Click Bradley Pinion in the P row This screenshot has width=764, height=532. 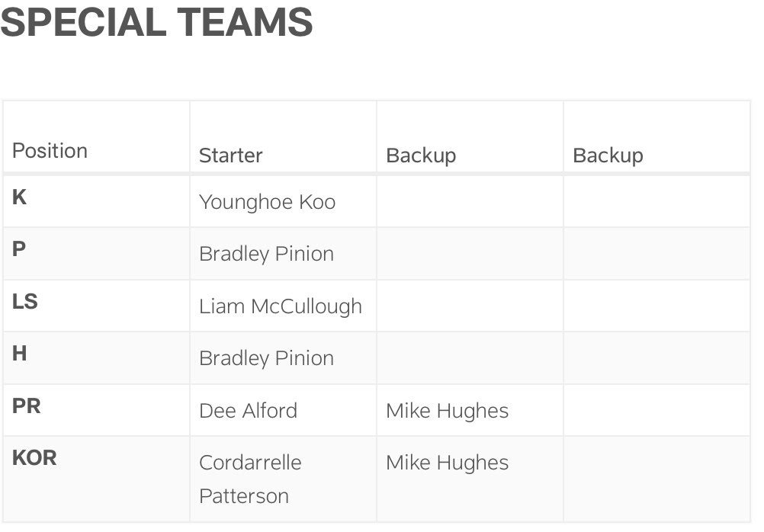pos(266,255)
